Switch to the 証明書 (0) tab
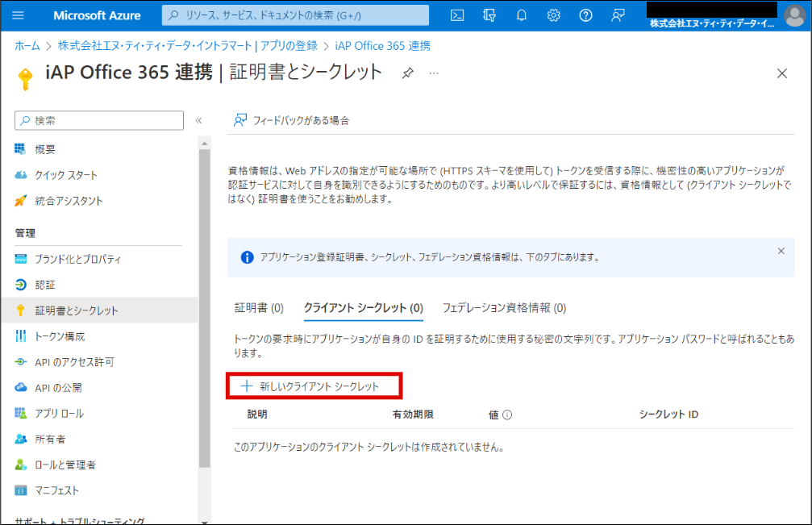812x525 pixels. (x=259, y=307)
